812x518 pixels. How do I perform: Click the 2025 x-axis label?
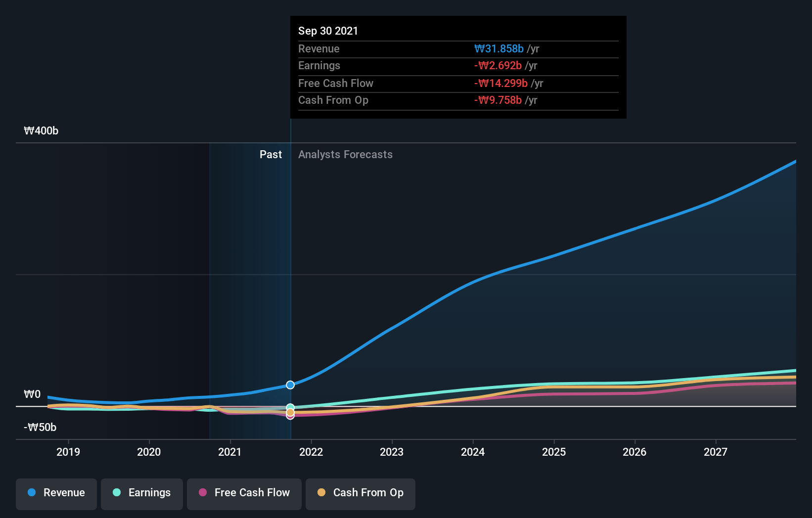click(x=554, y=452)
